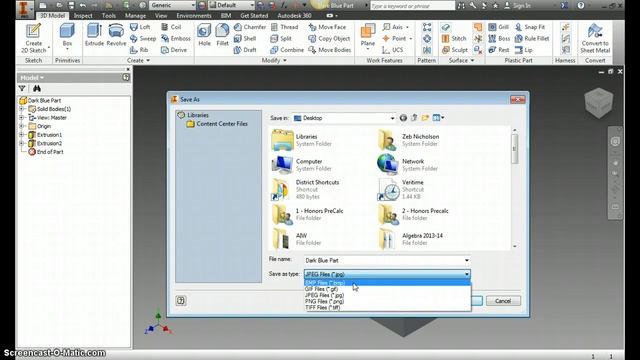Open the Create panel dropdown
Screen dimensions: 640x360
click(138, 60)
